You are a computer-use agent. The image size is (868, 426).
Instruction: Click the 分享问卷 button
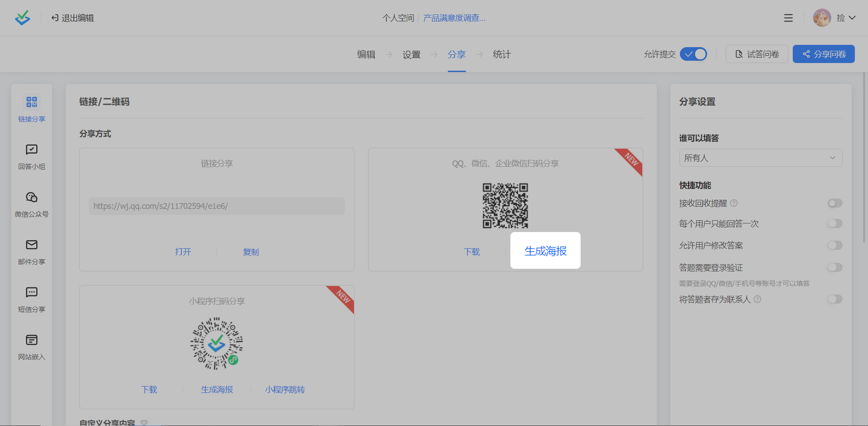(823, 54)
